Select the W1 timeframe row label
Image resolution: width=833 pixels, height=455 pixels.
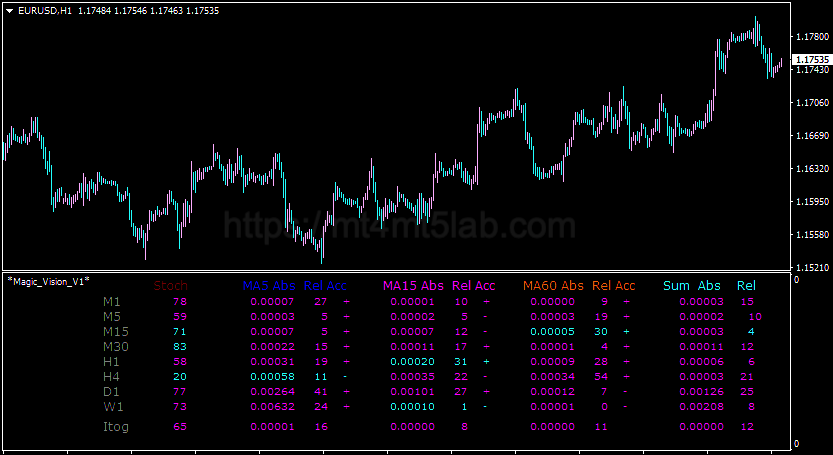113,407
